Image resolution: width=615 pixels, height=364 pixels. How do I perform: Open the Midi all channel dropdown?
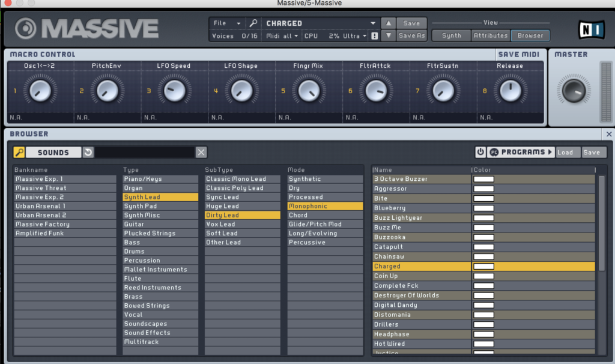[283, 36]
